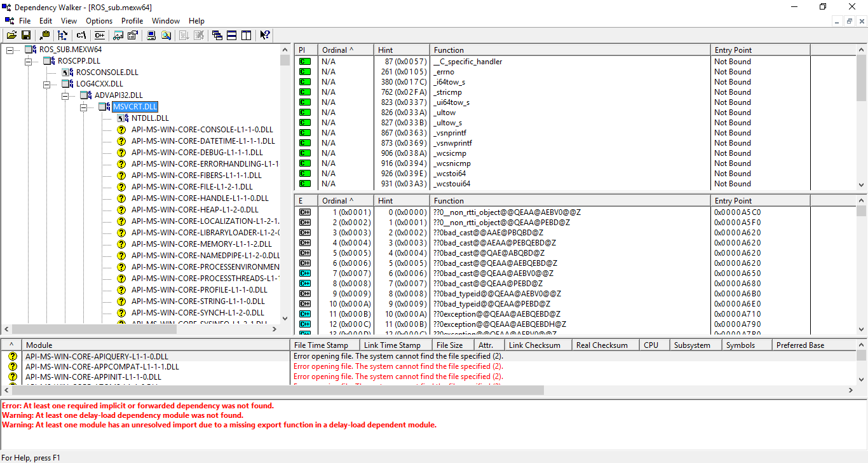Viewport: 868px width, 463px height.
Task: Toggle the Auto Expand tree icon
Action: pyautogui.click(x=62, y=35)
